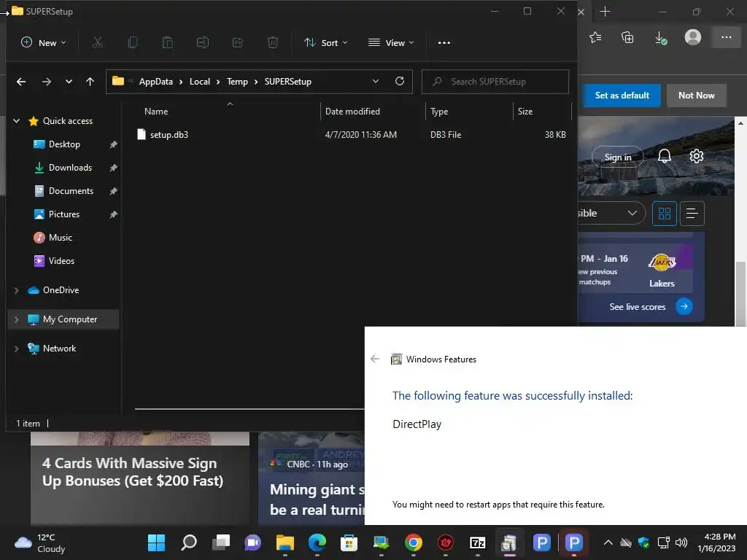
Task: Open the View dropdown
Action: pos(391,43)
